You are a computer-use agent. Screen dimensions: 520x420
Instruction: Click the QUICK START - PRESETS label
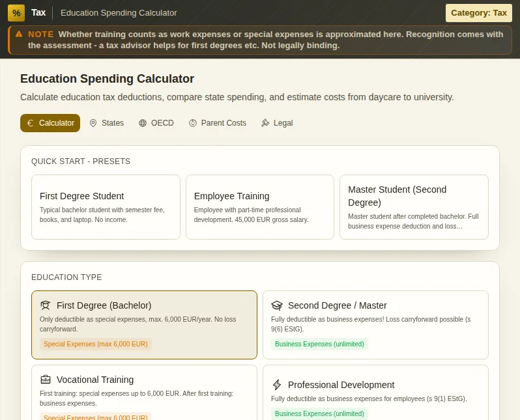click(81, 161)
